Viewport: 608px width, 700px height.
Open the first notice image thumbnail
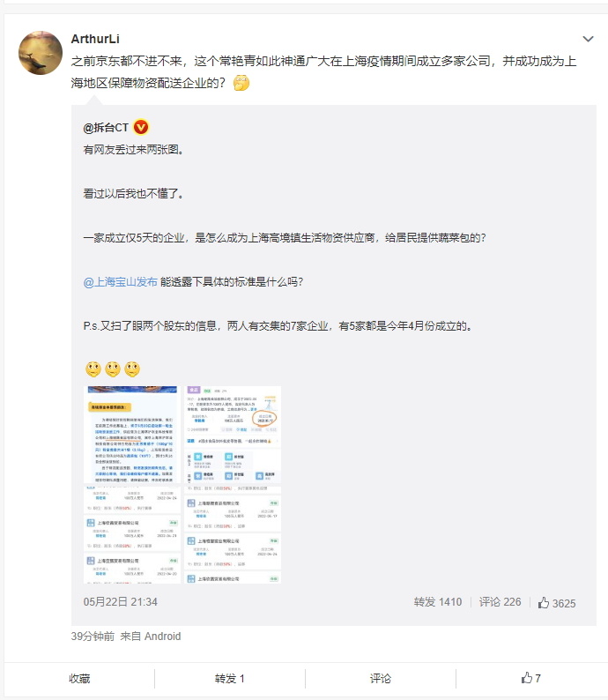click(132, 435)
